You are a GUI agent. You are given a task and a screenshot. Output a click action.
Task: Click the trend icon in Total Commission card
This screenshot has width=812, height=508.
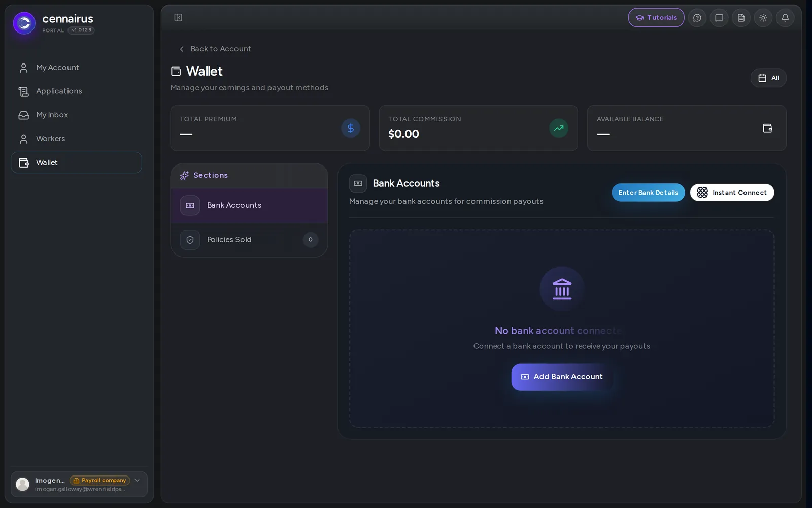559,128
